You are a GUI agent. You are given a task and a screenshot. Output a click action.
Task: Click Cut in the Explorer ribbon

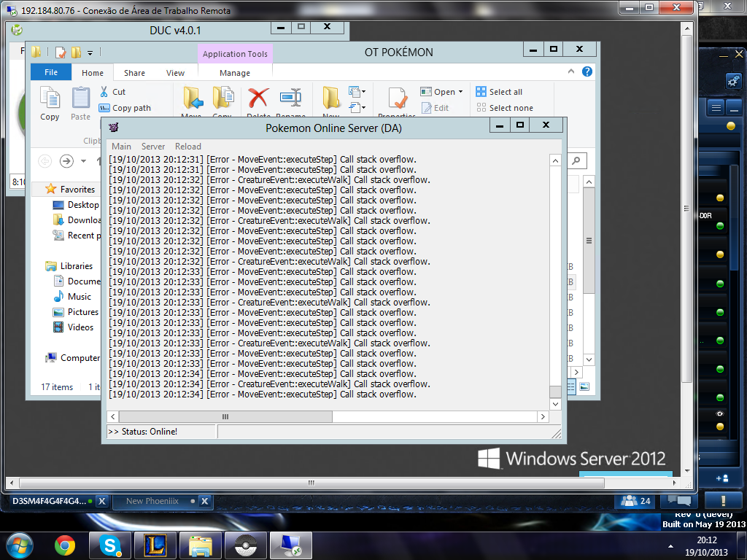coord(113,92)
